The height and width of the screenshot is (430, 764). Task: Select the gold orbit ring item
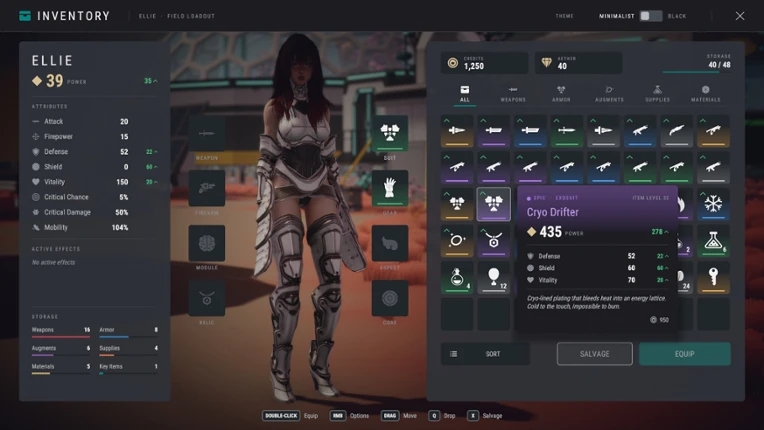457,241
